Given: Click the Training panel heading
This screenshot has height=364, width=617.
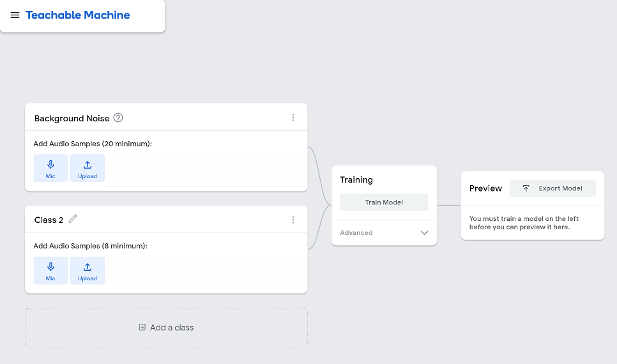Looking at the screenshot, I should coord(356,180).
